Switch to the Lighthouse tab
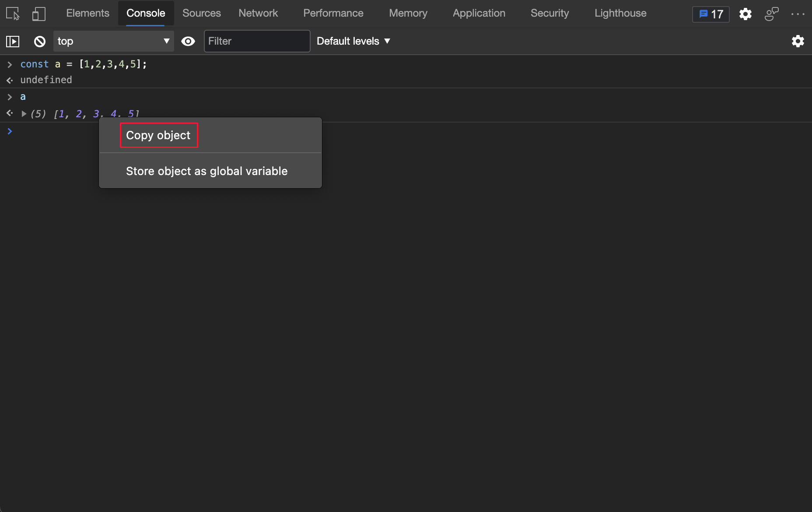 [620, 13]
